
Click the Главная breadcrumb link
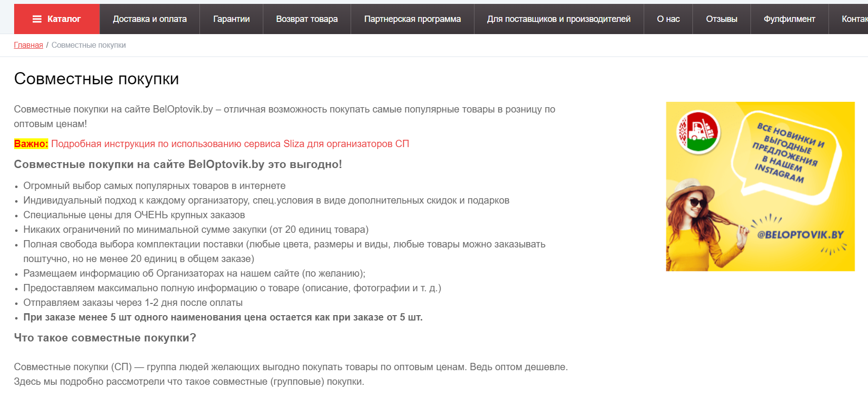(x=28, y=45)
